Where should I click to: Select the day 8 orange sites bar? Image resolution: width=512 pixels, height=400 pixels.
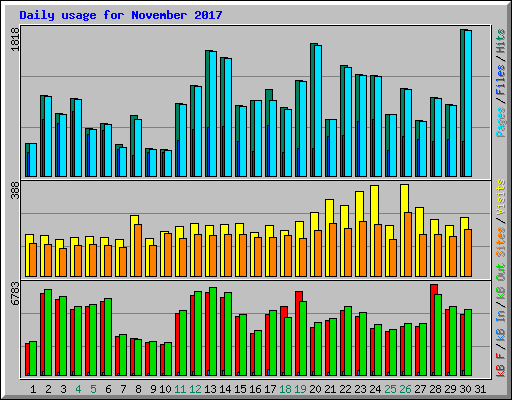[138, 250]
